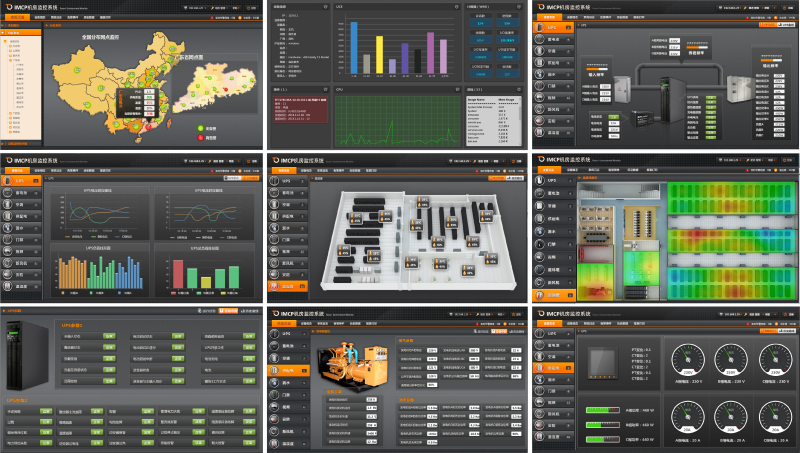Select active orange tab in the gauge panel
800x453 pixels.
pyautogui.click(x=548, y=323)
